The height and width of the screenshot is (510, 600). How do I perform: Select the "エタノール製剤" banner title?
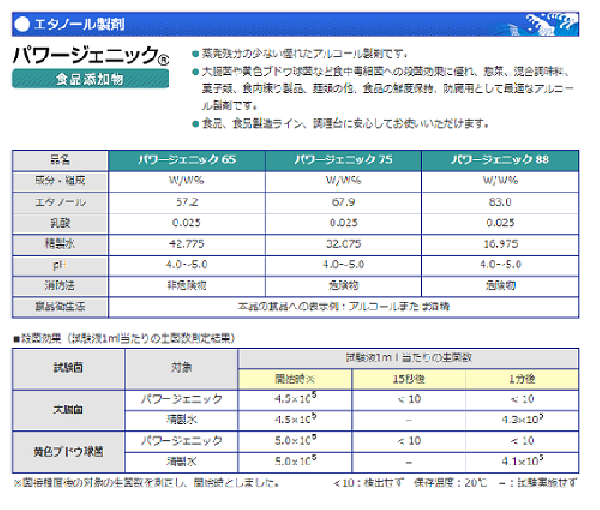(x=79, y=24)
